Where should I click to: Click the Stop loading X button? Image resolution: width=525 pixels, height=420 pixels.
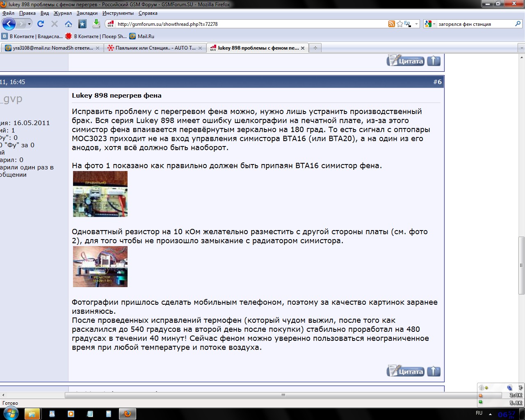pos(55,24)
